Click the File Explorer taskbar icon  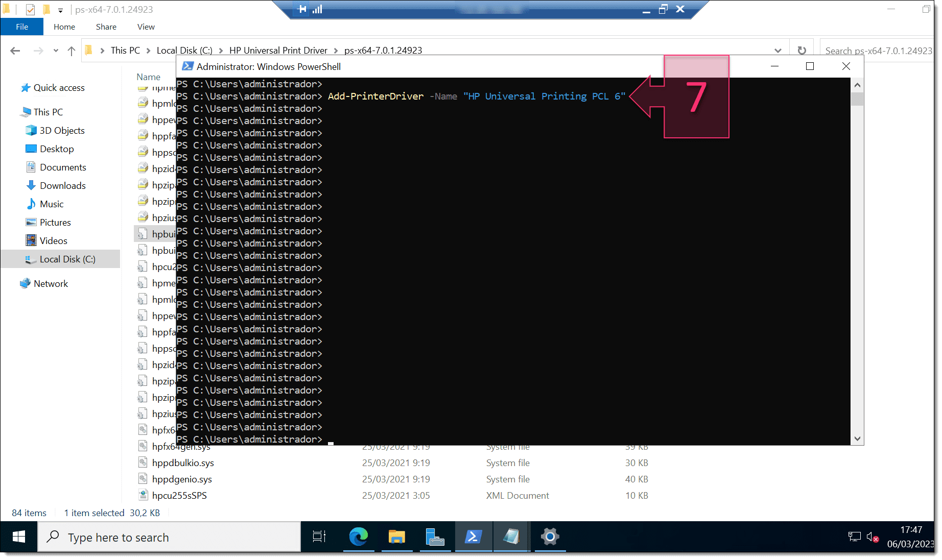pos(397,537)
